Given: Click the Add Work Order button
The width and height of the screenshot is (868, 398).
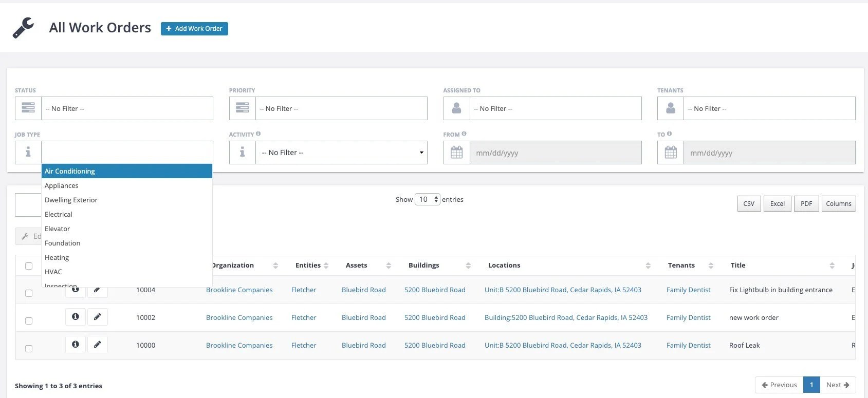Looking at the screenshot, I should (194, 29).
